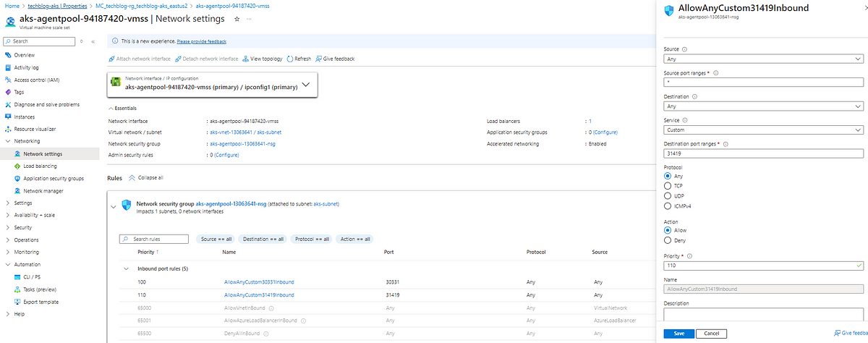Open Load balancing in the sidebar
This screenshot has height=343, width=868.
[x=40, y=166]
